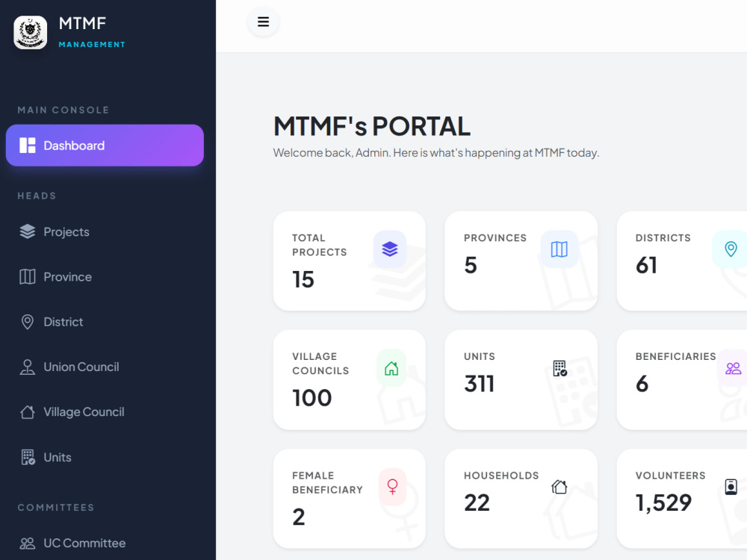Open the UC Committee menu item
747x560 pixels.
pos(105,543)
